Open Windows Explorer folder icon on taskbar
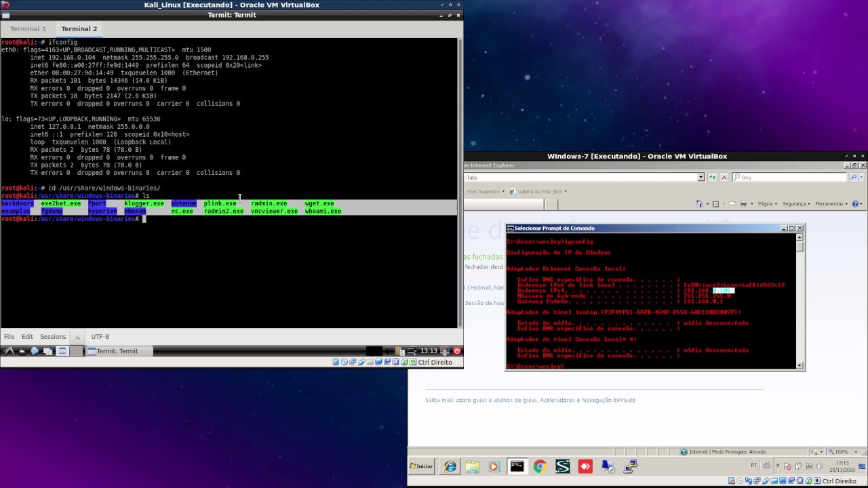Viewport: 868px width, 488px height. click(x=473, y=466)
